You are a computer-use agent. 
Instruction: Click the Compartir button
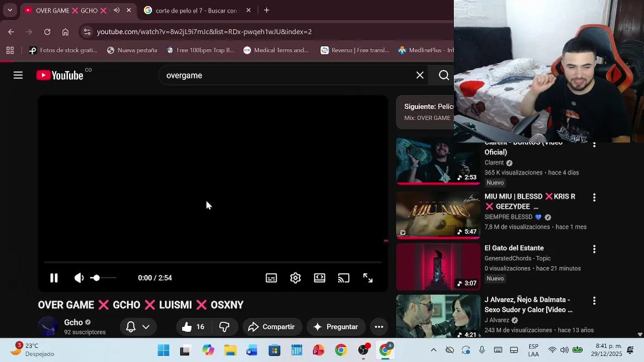272,327
